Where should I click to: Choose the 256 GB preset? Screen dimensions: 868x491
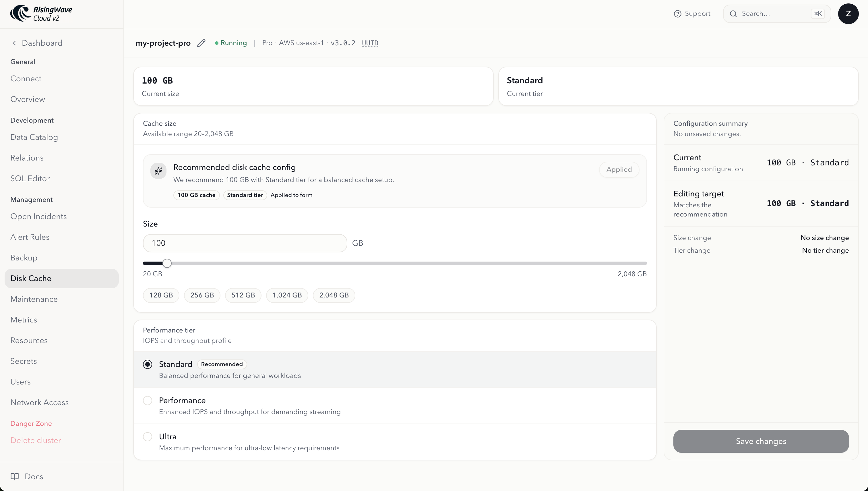tap(202, 295)
